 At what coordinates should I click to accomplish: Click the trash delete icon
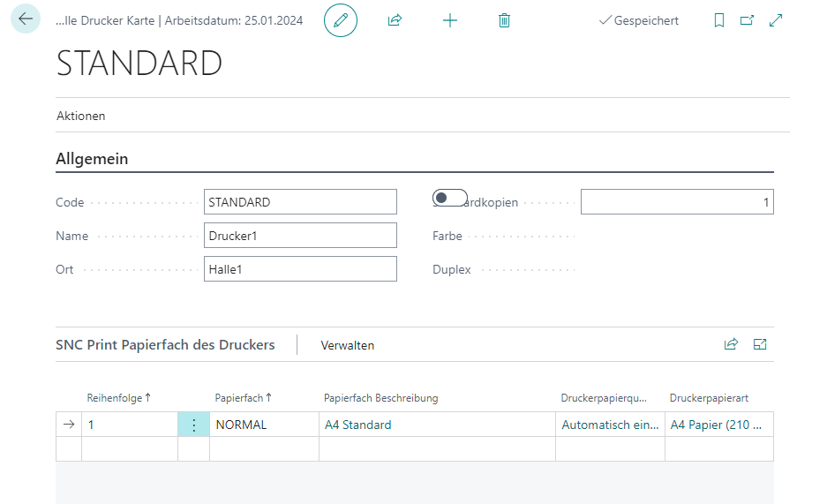coord(504,19)
